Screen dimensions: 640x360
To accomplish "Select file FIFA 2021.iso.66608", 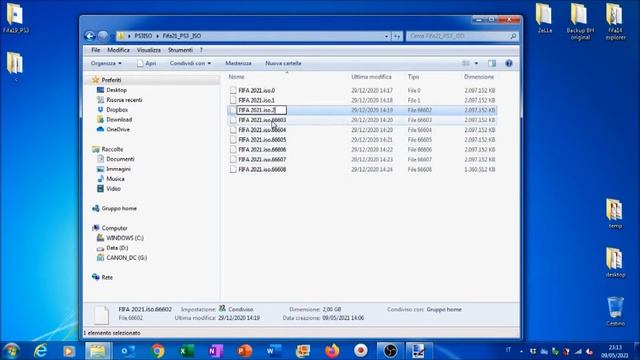I will [x=262, y=169].
